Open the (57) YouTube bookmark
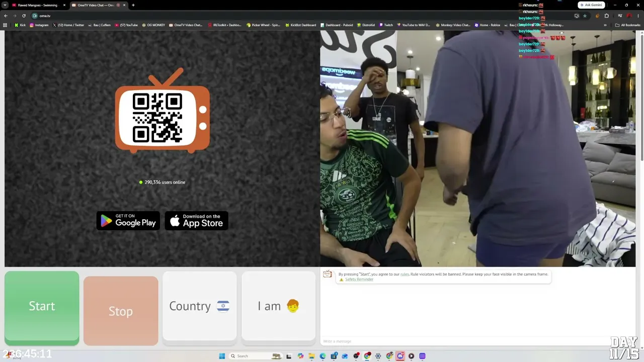This screenshot has width=644, height=362. click(x=126, y=25)
